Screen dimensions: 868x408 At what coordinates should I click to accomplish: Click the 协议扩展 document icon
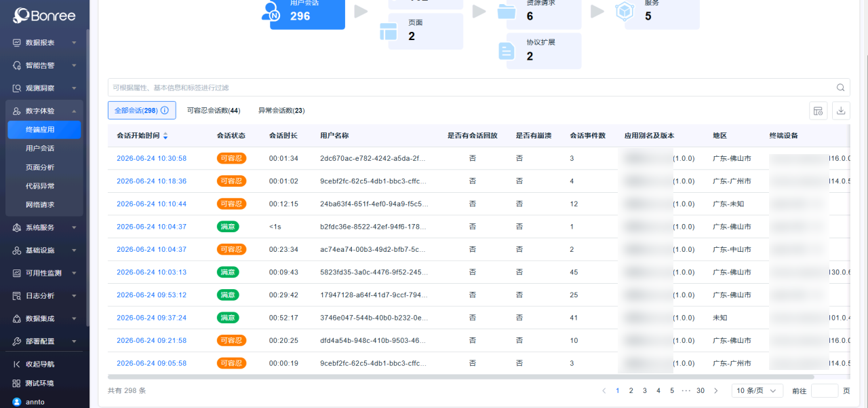tap(507, 51)
